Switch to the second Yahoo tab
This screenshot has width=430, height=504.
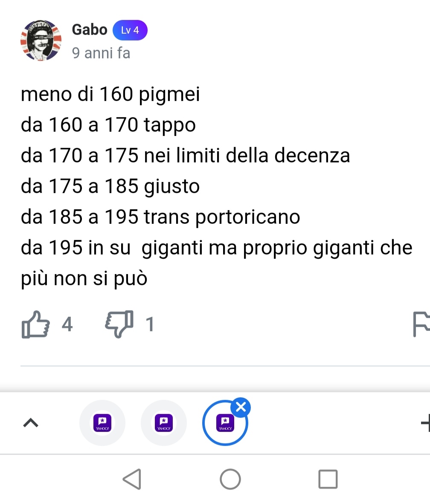coord(164,423)
